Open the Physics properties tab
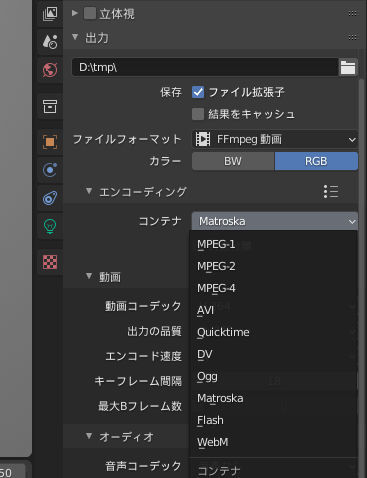 point(50,170)
